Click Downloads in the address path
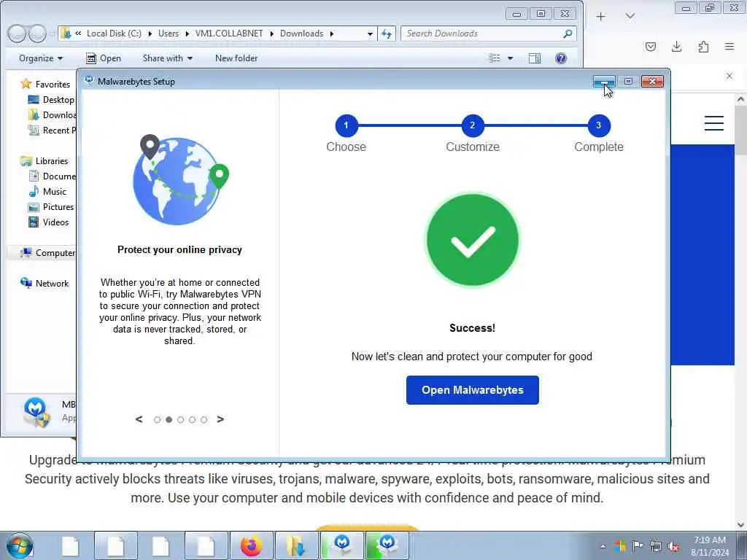 click(301, 34)
